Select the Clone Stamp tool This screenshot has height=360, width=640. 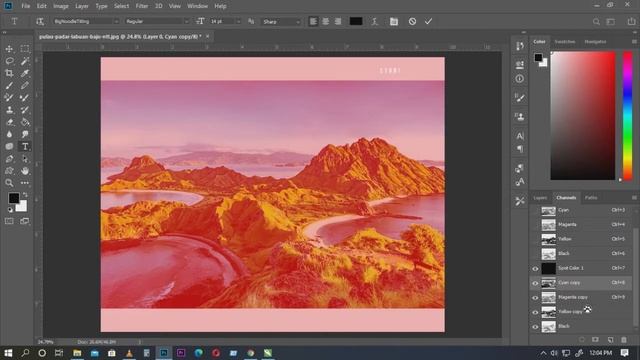click(x=9, y=110)
